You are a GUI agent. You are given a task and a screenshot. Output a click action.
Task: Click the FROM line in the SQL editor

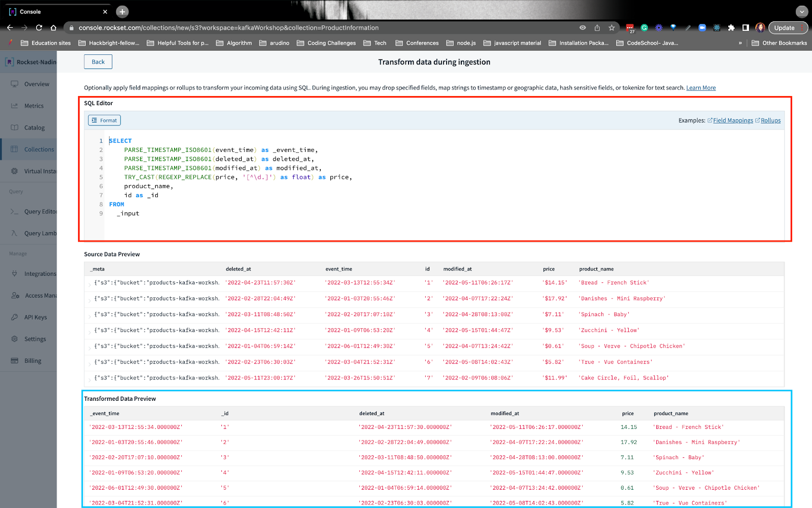[x=117, y=204]
